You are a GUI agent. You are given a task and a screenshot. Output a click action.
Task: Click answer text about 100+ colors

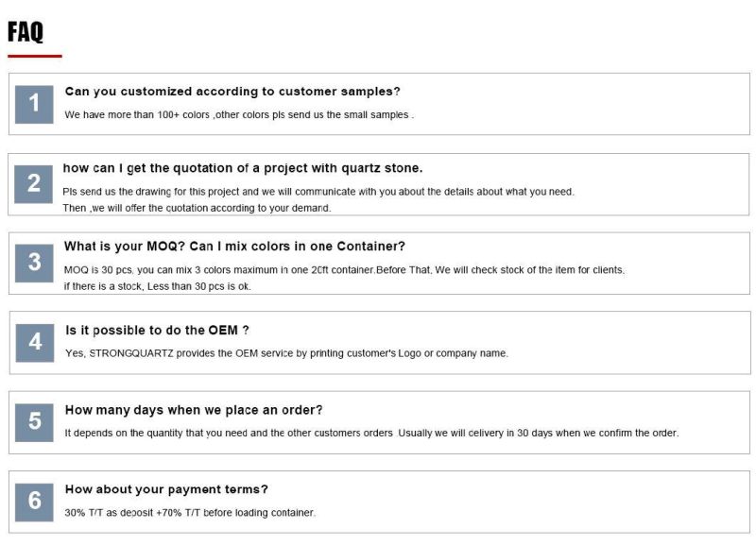click(239, 114)
